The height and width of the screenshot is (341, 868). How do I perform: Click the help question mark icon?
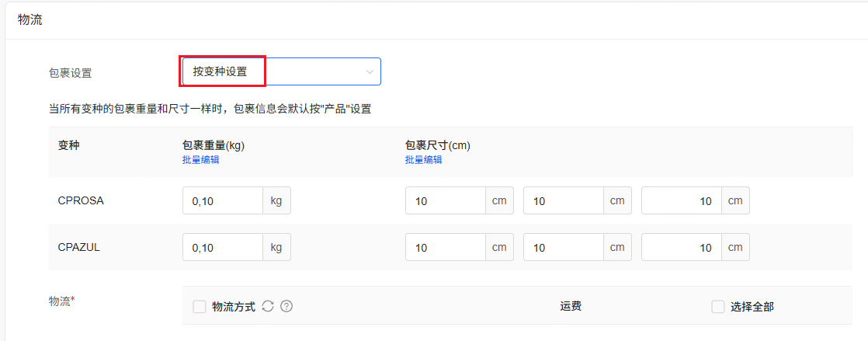(286, 307)
